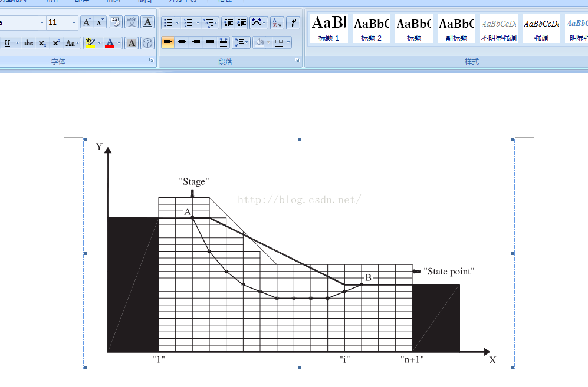Apply the highlight color pen
Image resolution: width=588 pixels, height=387 pixels.
[x=90, y=43]
